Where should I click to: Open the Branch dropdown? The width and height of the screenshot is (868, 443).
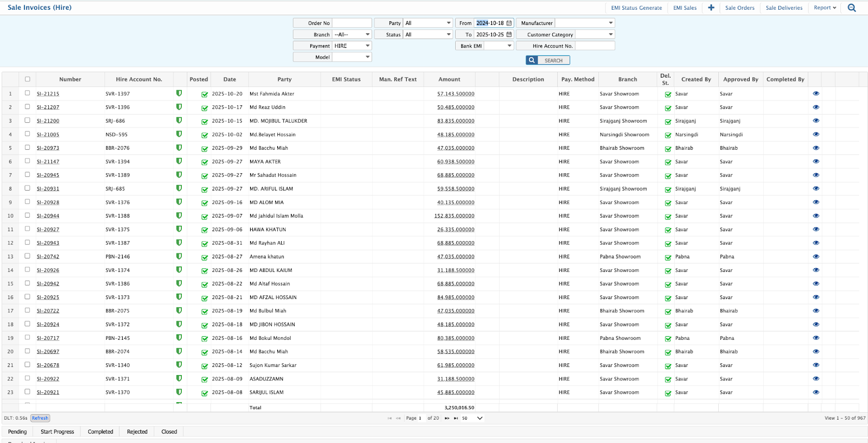(x=352, y=34)
